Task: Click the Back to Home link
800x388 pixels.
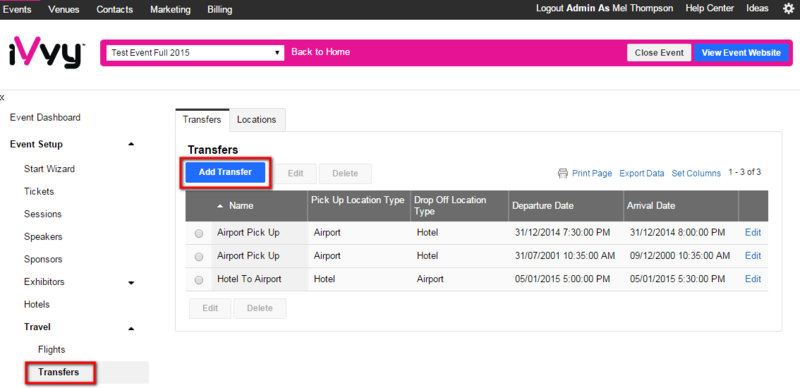Action: [x=320, y=52]
